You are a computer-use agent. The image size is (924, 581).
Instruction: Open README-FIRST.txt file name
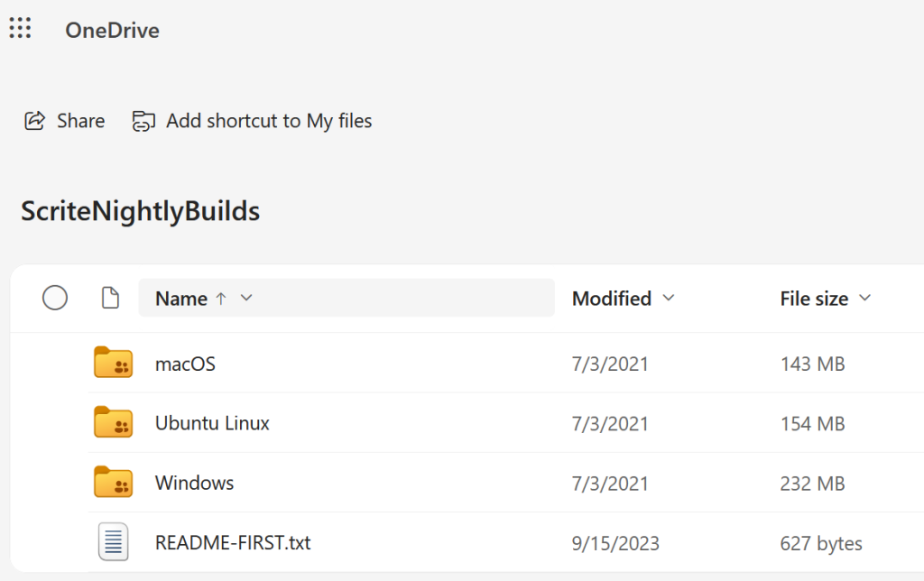[x=233, y=543]
